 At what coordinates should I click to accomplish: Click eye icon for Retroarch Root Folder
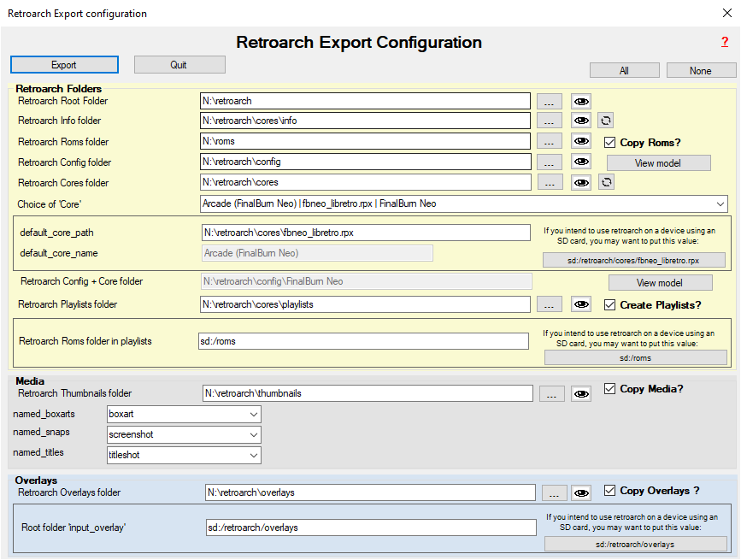click(581, 101)
